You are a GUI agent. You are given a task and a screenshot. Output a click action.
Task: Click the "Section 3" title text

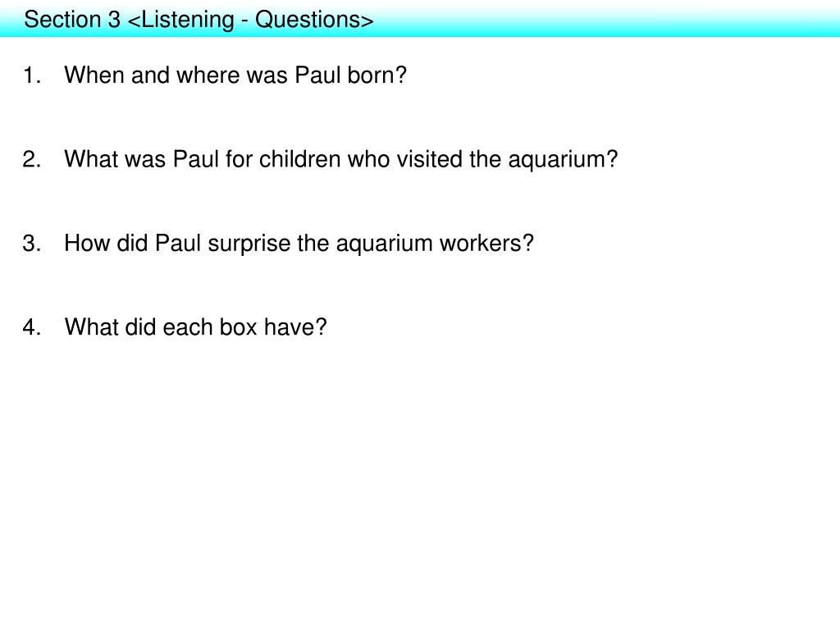[x=72, y=20]
